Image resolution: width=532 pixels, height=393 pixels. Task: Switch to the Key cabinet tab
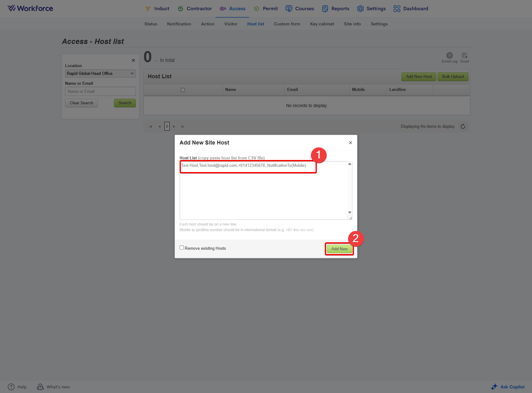[322, 24]
